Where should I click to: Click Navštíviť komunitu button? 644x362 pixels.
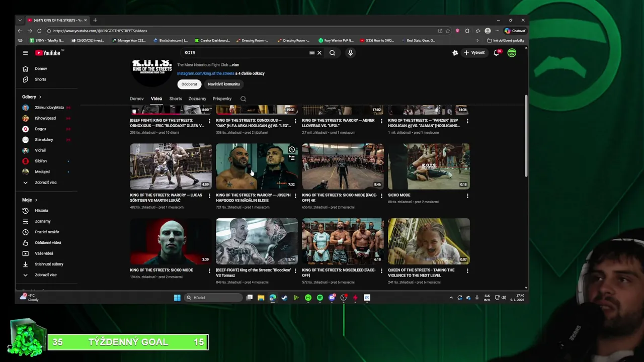tap(224, 84)
